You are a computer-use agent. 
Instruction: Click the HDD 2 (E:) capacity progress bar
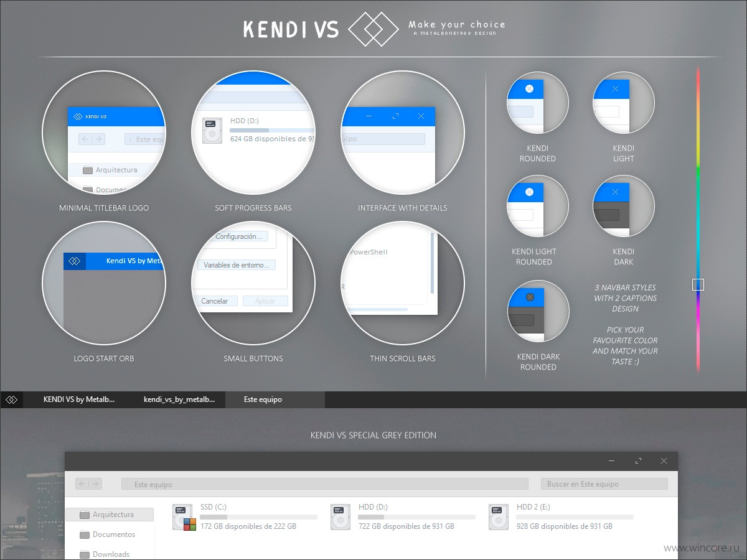[575, 517]
